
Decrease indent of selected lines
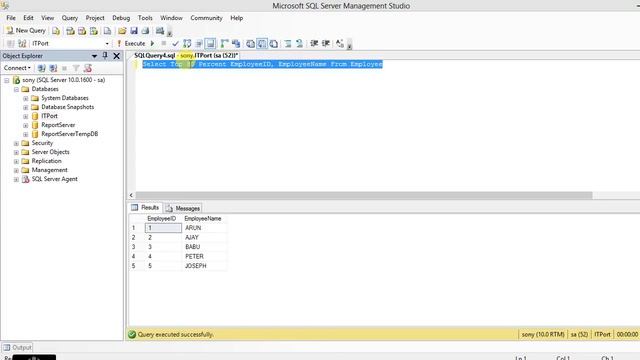(x=314, y=43)
